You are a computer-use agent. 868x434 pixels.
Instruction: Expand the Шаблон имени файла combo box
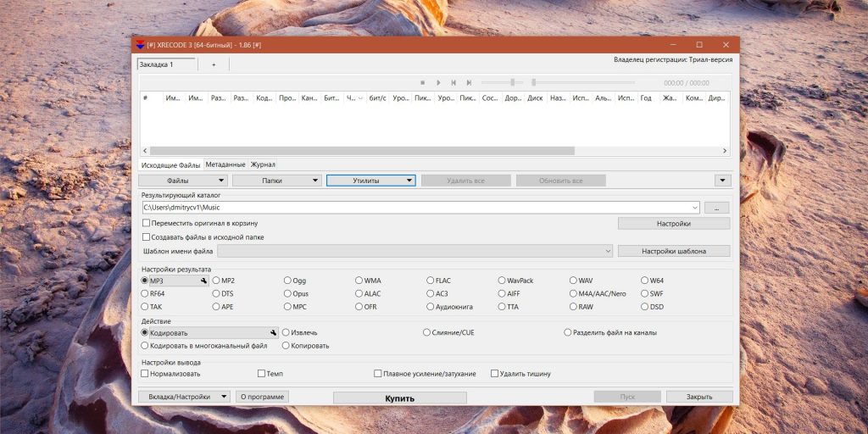608,251
